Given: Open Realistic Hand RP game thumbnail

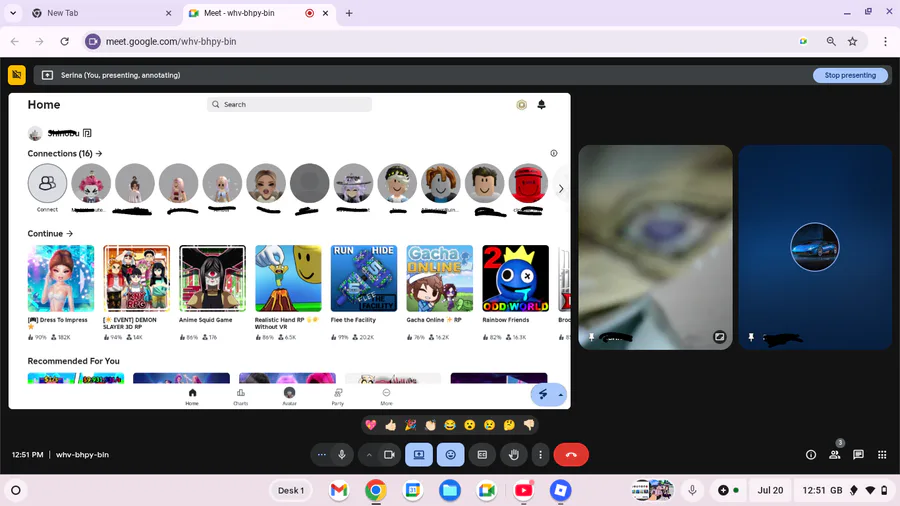Looking at the screenshot, I should click(288, 279).
